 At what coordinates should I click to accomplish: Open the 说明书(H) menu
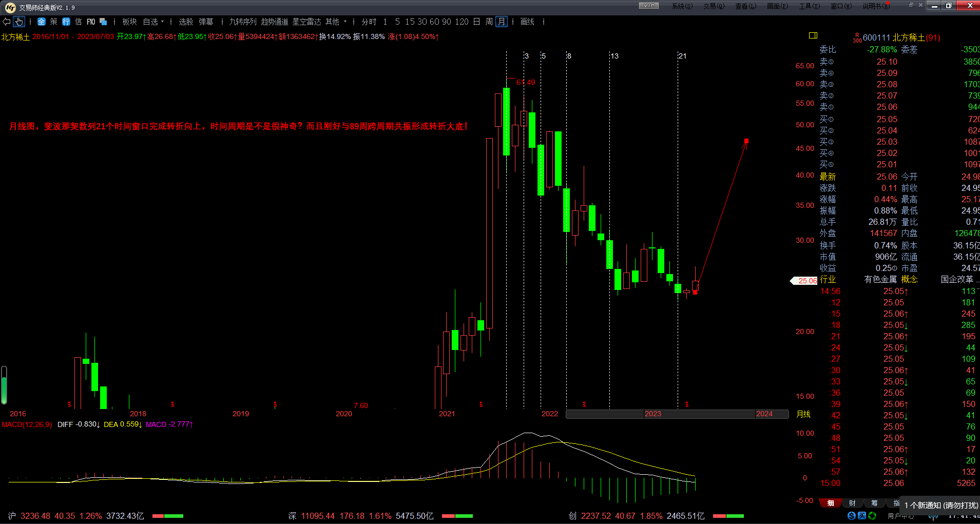pos(876,6)
